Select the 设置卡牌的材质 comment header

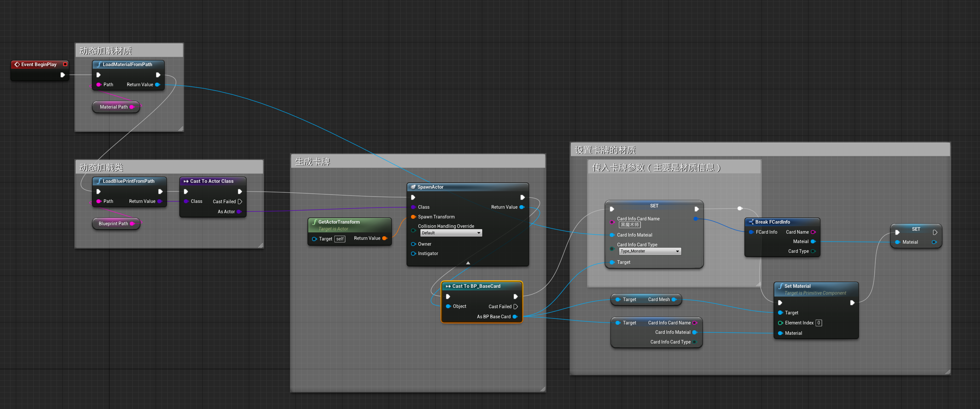605,150
